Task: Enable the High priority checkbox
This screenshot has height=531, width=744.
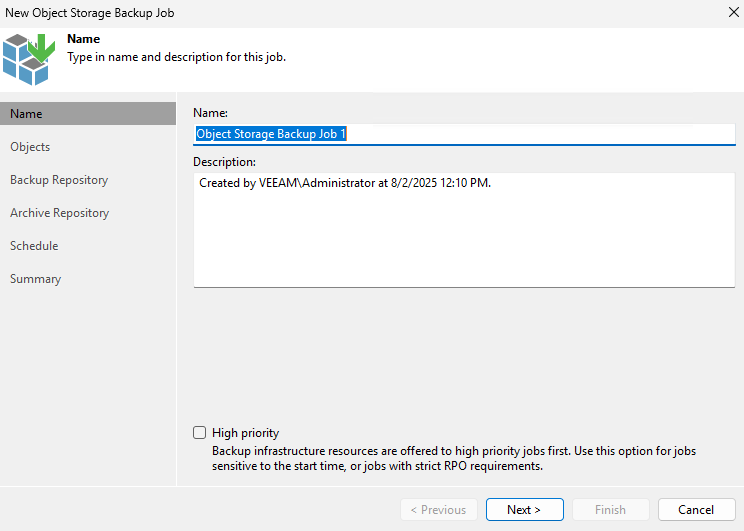Action: [199, 432]
